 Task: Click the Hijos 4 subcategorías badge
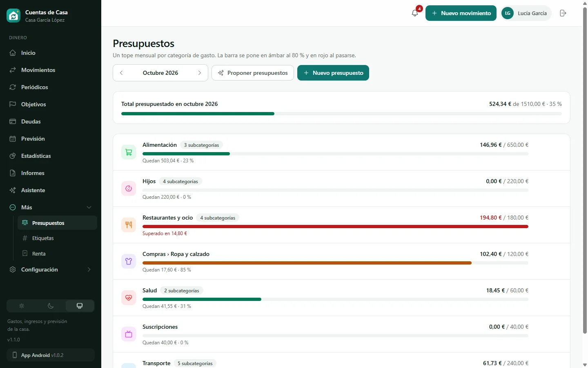(180, 182)
